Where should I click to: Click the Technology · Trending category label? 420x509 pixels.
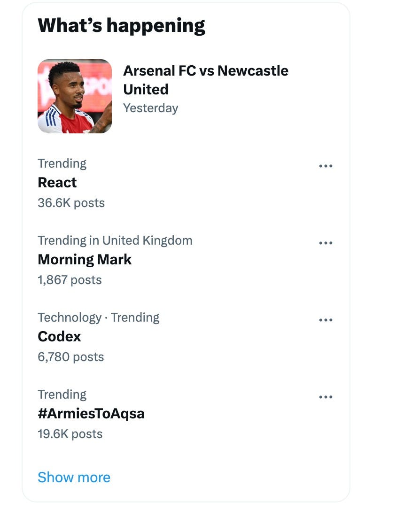[x=98, y=317]
